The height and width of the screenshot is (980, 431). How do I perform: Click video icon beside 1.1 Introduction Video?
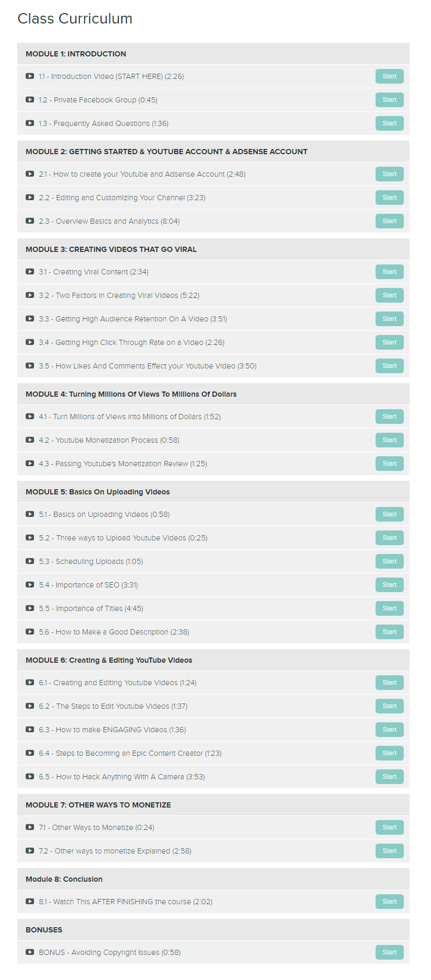coord(30,76)
